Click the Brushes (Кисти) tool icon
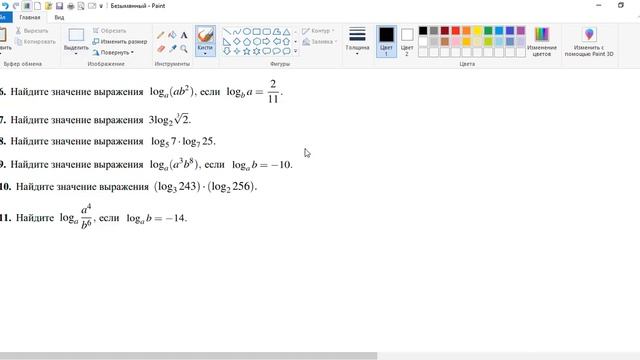640x360 pixels. point(205,36)
